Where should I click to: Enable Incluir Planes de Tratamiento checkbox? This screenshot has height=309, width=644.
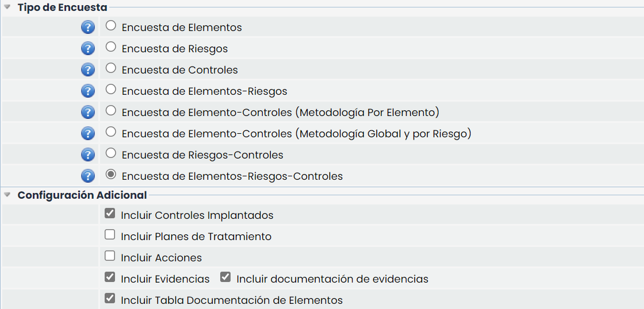[x=110, y=235]
